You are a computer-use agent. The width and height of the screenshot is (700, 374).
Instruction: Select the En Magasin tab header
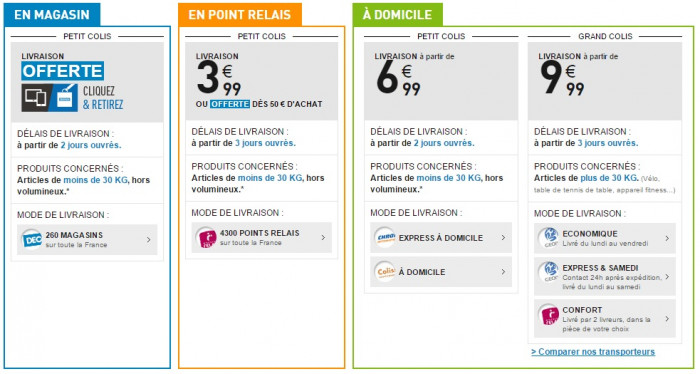pyautogui.click(x=52, y=15)
